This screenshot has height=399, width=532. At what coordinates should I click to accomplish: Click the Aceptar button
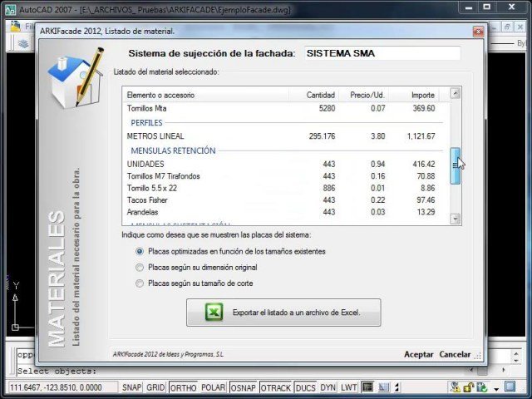pyautogui.click(x=418, y=354)
